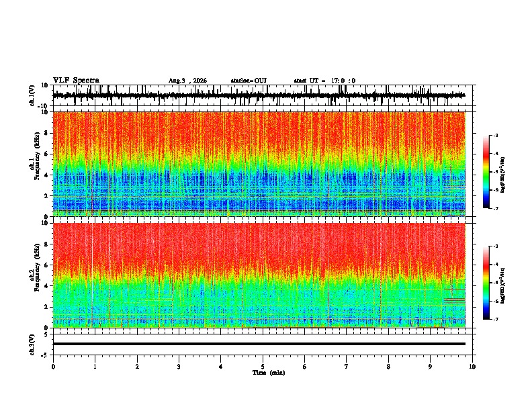The height and width of the screenshot is (411, 532).
Task: Click the "Time (min)" axis title
Action: click(269, 373)
